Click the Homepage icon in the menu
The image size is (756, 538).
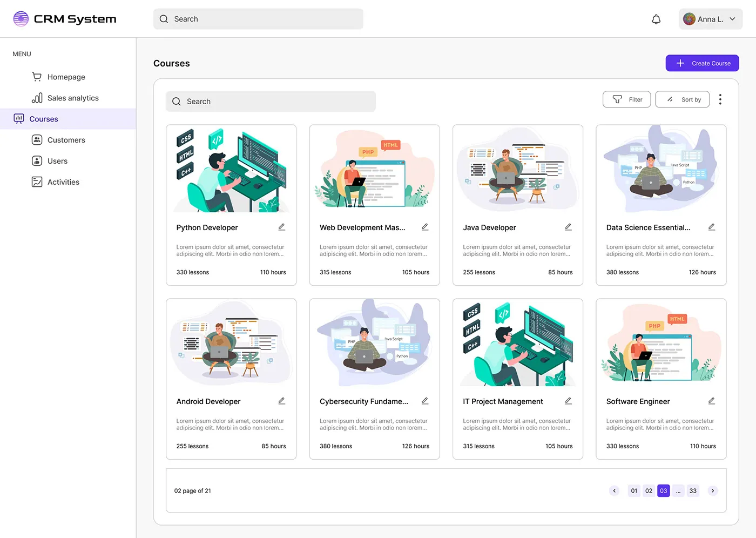tap(37, 77)
